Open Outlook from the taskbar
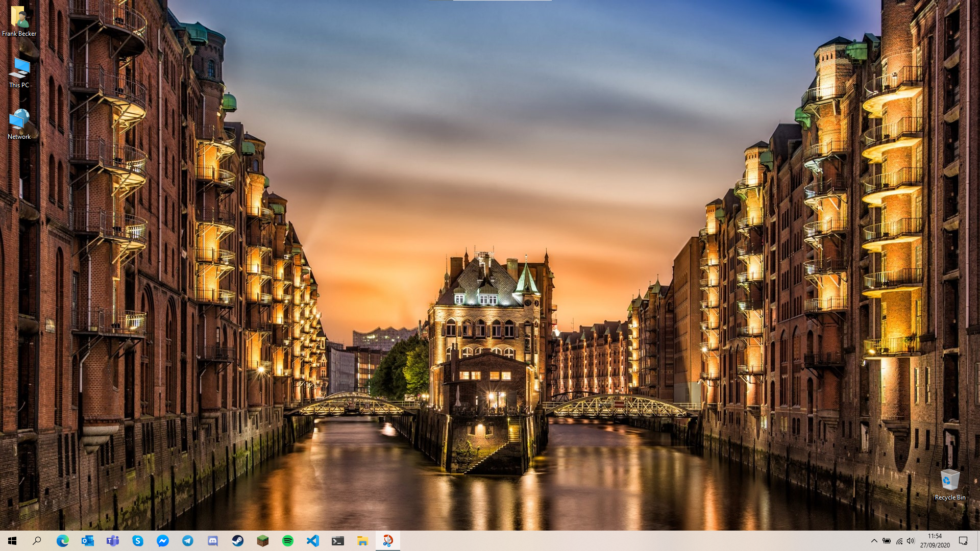The image size is (980, 551). pos(87,541)
